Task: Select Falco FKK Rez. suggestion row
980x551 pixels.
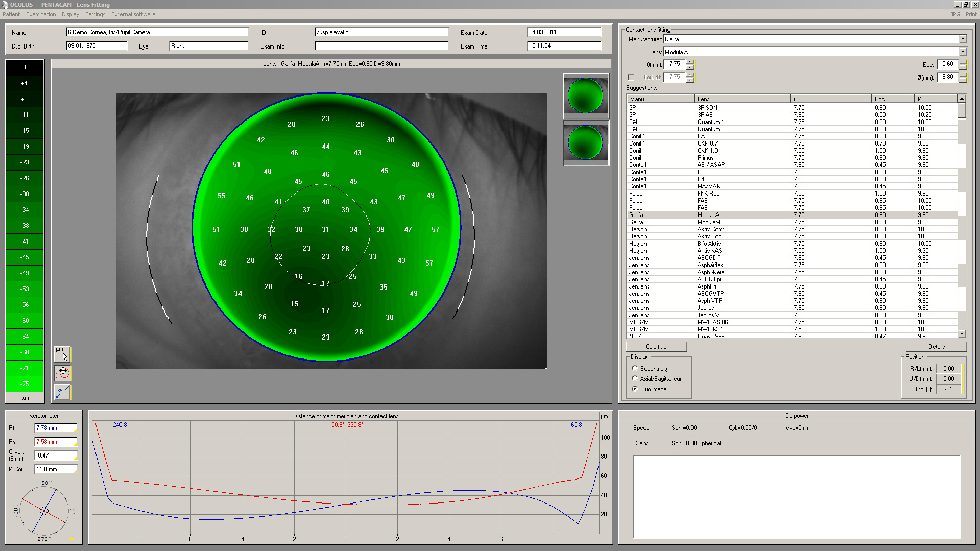Action: (x=792, y=194)
